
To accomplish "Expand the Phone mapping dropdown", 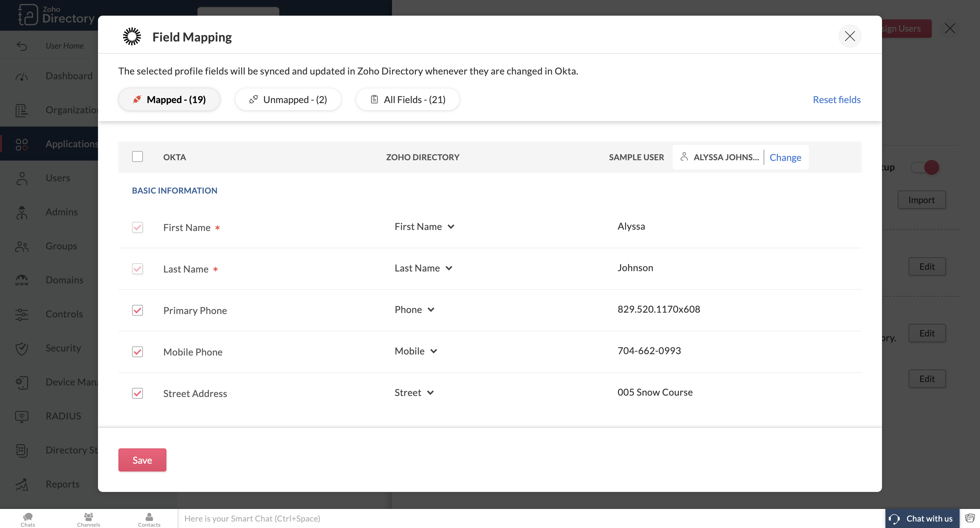I will click(x=414, y=310).
